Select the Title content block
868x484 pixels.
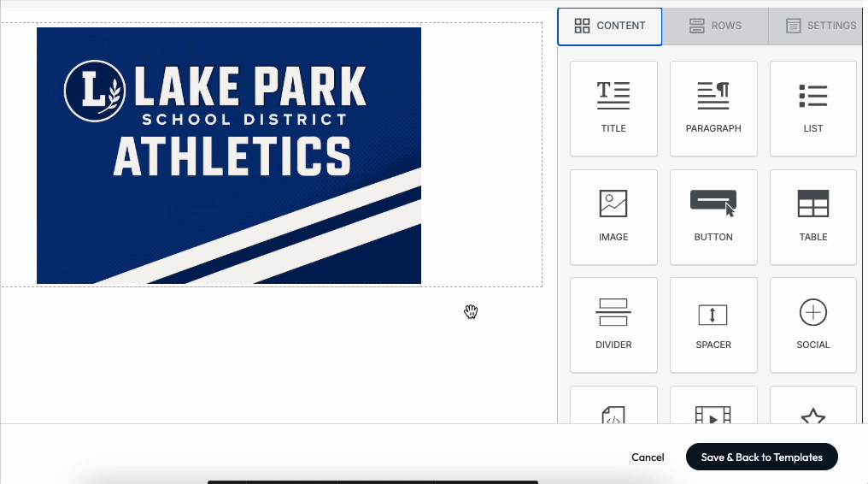tap(613, 108)
